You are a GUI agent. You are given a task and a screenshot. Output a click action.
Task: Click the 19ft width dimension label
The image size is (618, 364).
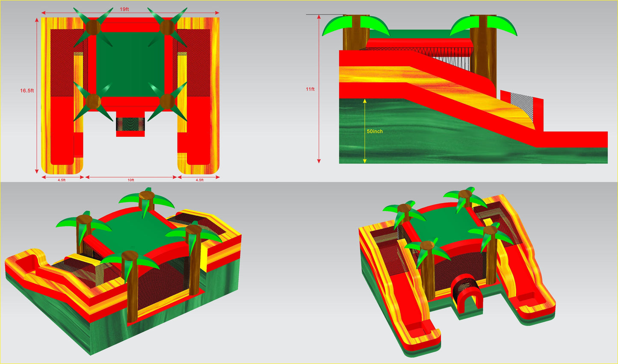click(x=124, y=9)
